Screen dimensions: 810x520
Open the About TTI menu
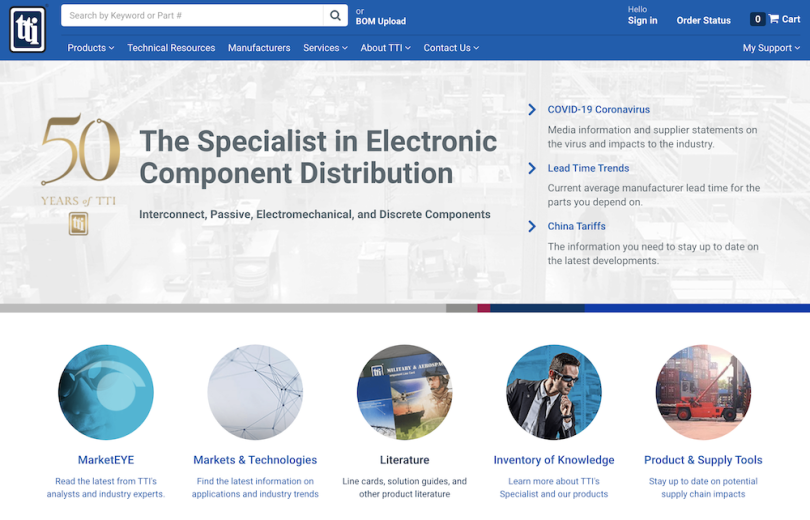coord(385,48)
